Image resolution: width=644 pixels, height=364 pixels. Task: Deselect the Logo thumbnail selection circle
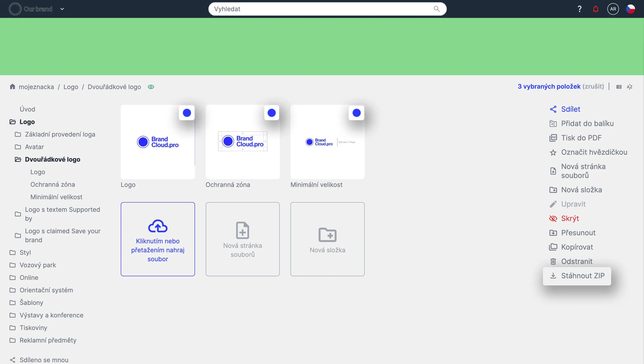tap(187, 113)
